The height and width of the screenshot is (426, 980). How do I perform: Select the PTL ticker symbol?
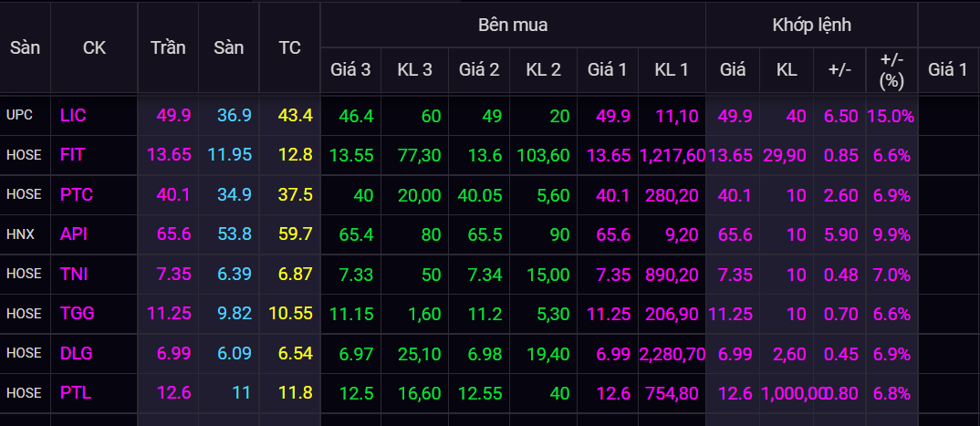(75, 393)
